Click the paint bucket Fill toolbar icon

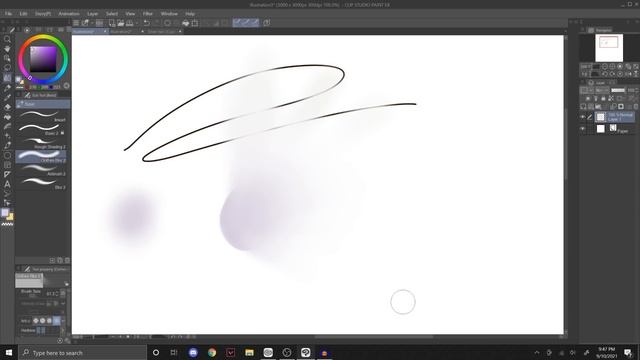186,23
